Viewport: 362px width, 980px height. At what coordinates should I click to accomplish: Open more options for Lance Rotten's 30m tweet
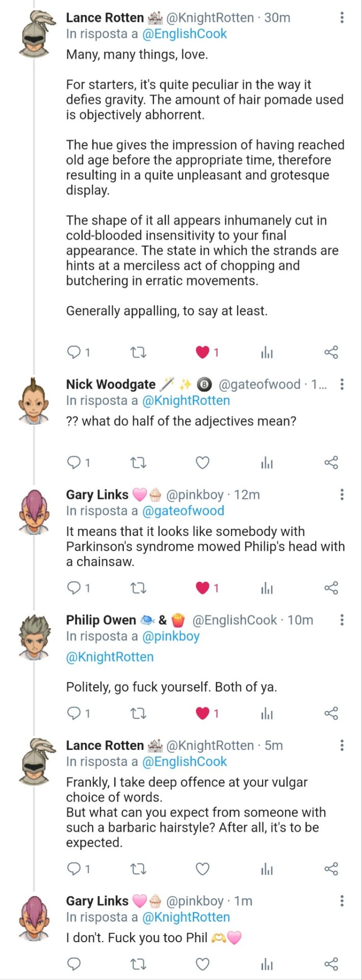click(342, 18)
